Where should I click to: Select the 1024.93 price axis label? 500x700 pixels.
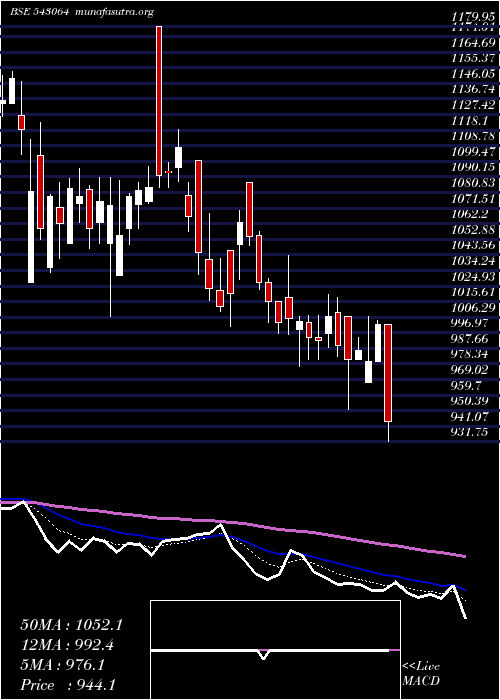pos(473,276)
